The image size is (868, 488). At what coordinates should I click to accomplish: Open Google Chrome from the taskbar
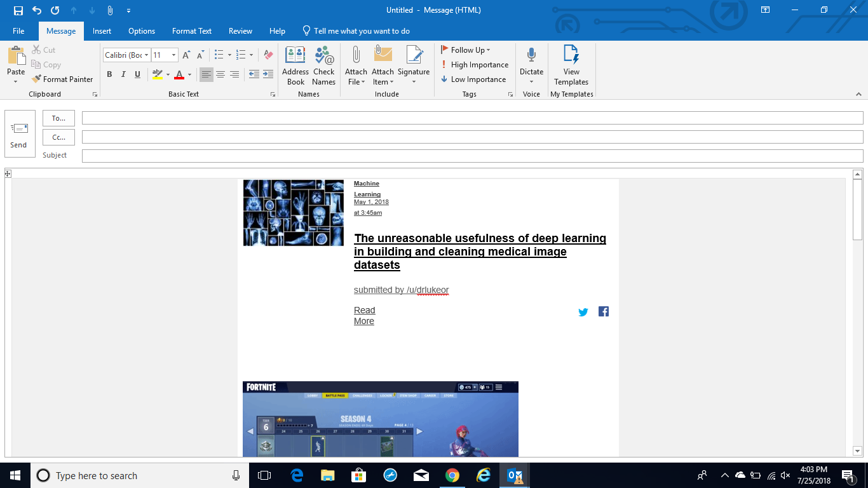452,475
